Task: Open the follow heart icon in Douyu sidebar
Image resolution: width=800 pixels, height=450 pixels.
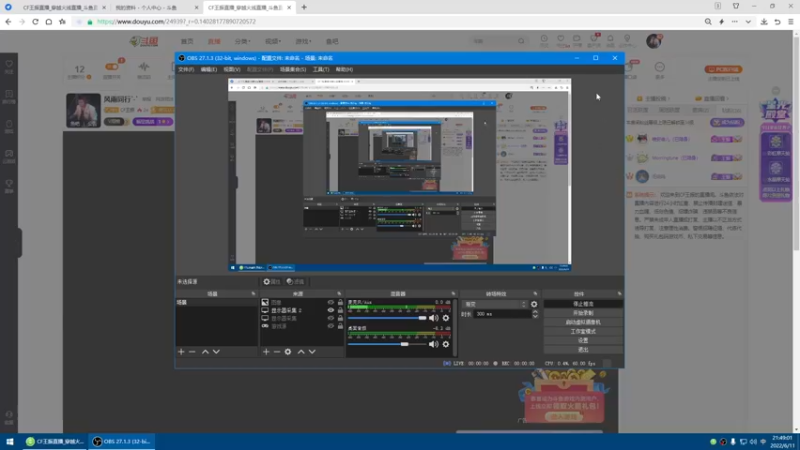Action: [9, 66]
